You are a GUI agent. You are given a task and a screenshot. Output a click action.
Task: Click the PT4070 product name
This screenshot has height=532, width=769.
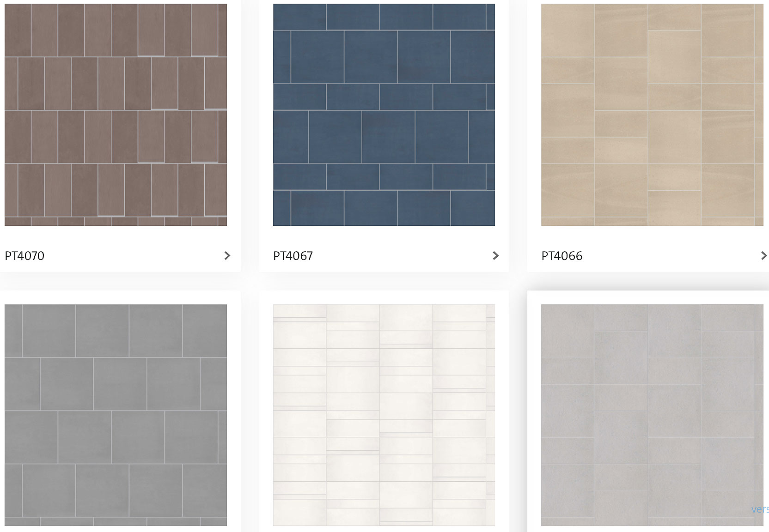click(24, 256)
